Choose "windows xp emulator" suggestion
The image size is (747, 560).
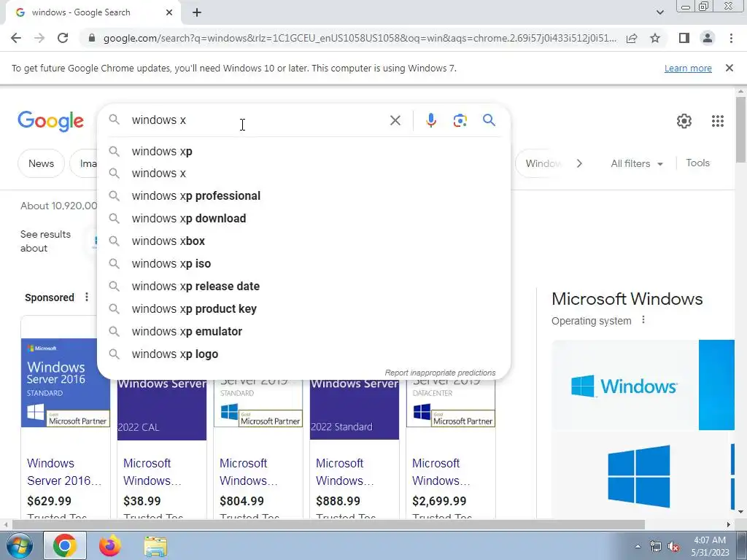(303, 332)
